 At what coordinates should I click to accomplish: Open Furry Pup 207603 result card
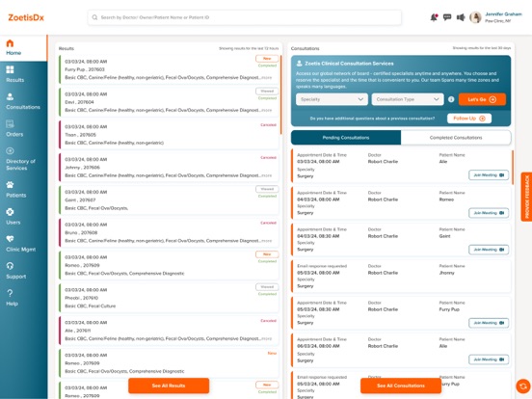169,69
